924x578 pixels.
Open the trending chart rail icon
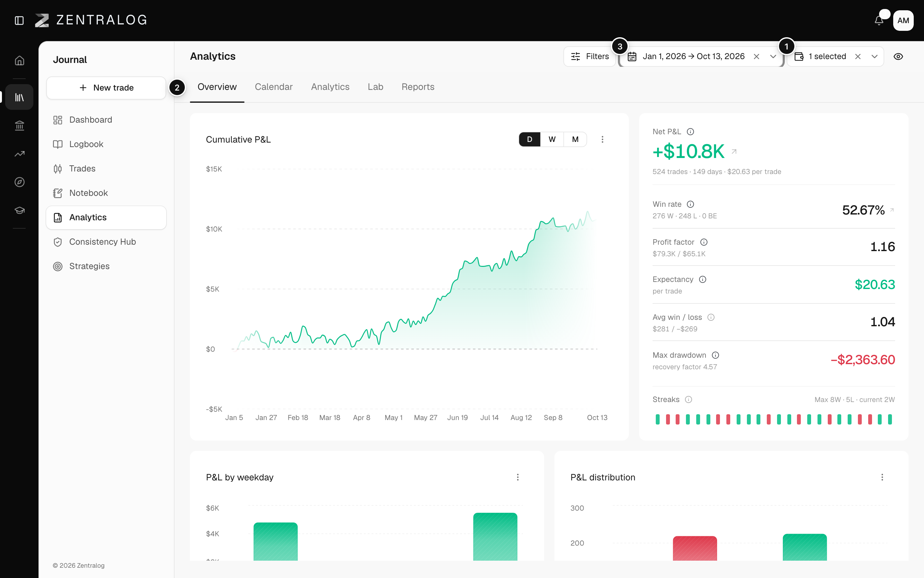pos(20,154)
